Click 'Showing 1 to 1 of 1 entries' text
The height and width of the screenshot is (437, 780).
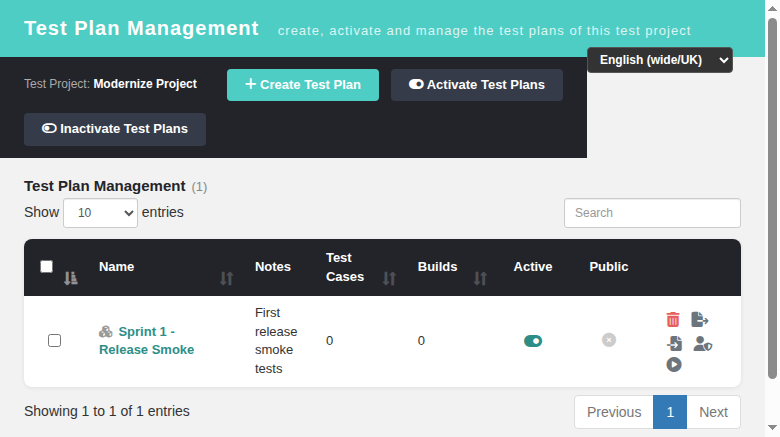point(107,411)
